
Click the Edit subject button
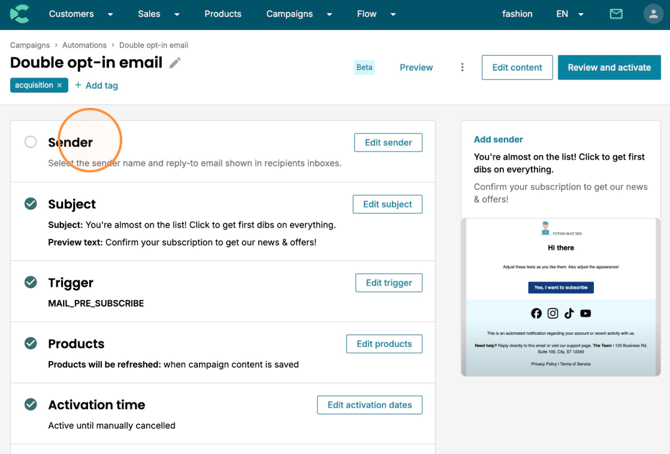pos(388,204)
